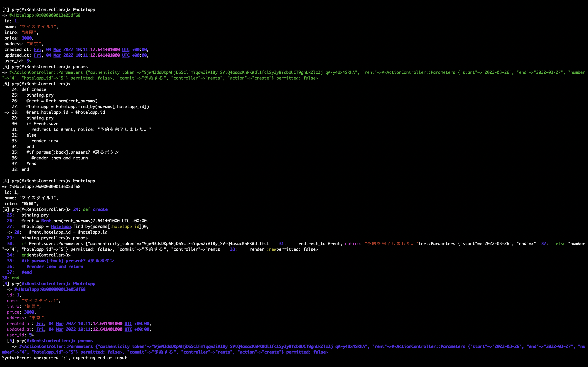Click the blue 'create' method name keyword
588x367 pixels.
[x=100, y=209]
